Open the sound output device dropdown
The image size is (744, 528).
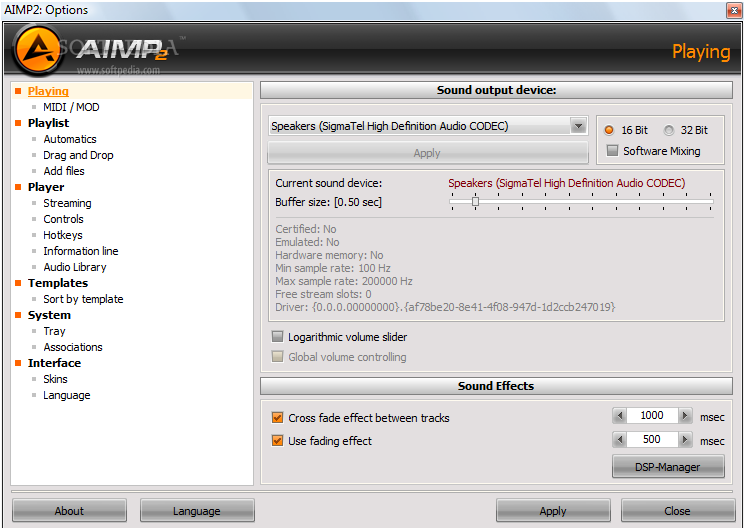(428, 126)
